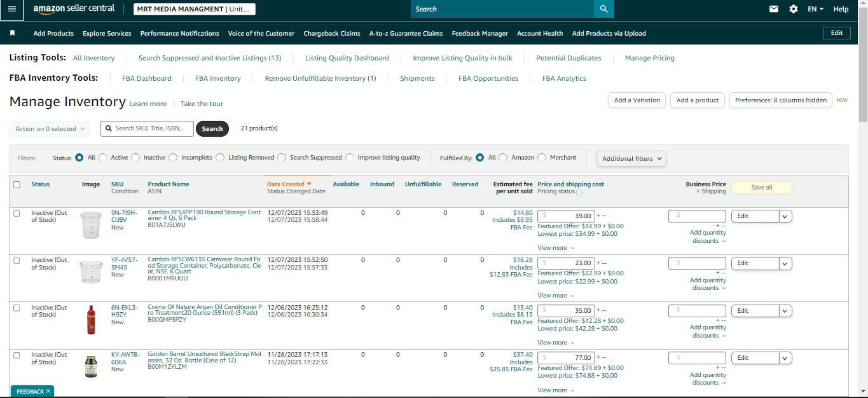This screenshot has width=868, height=398.
Task: Click the search magnifier button in header
Action: [x=603, y=9]
